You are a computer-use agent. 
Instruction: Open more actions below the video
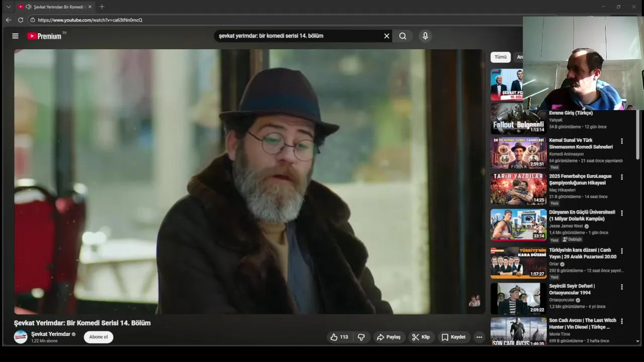[x=479, y=337]
